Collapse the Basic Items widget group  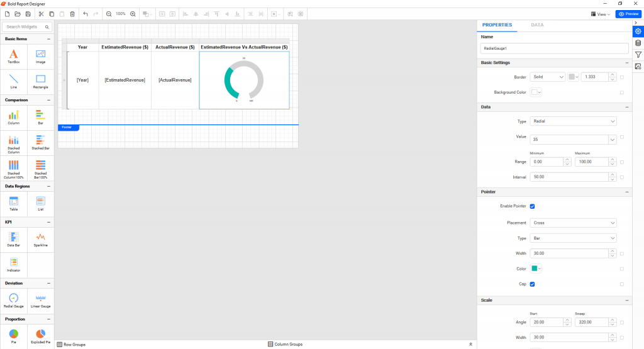tap(48, 39)
